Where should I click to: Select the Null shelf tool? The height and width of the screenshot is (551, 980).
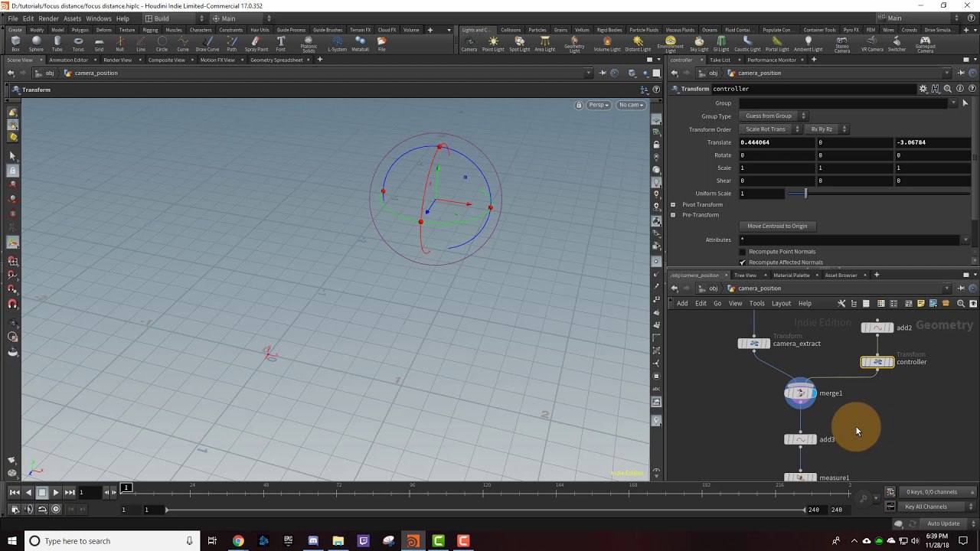pyautogui.click(x=119, y=44)
